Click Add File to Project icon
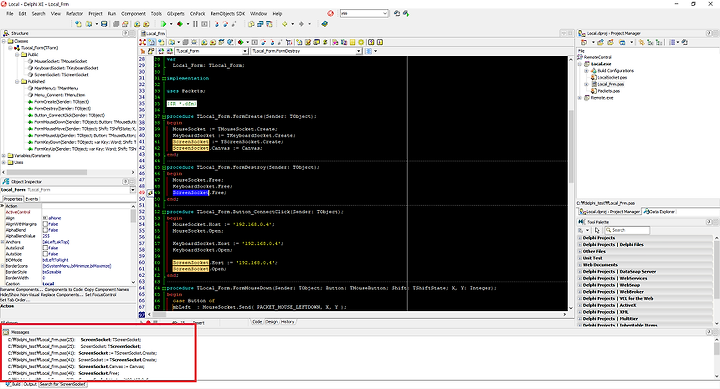The image size is (720, 389). 137,24
